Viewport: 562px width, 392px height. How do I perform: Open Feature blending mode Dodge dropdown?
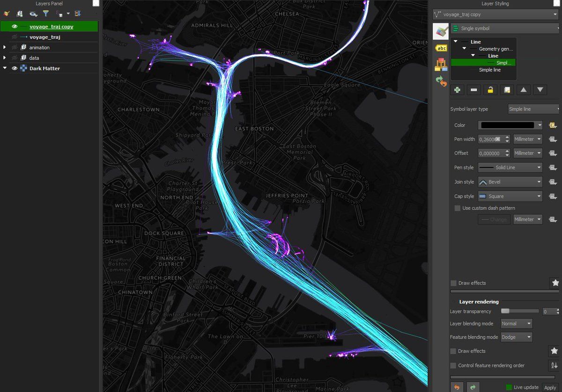517,337
